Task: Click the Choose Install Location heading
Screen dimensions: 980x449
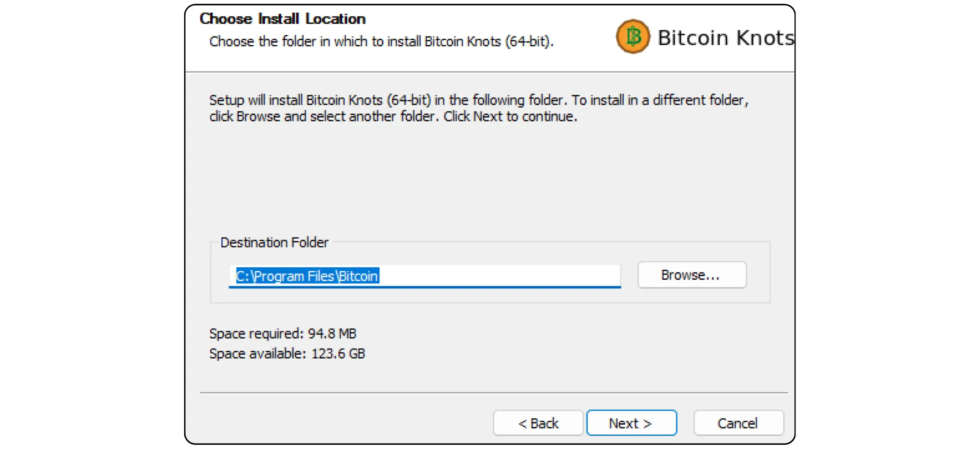Action: pyautogui.click(x=283, y=19)
